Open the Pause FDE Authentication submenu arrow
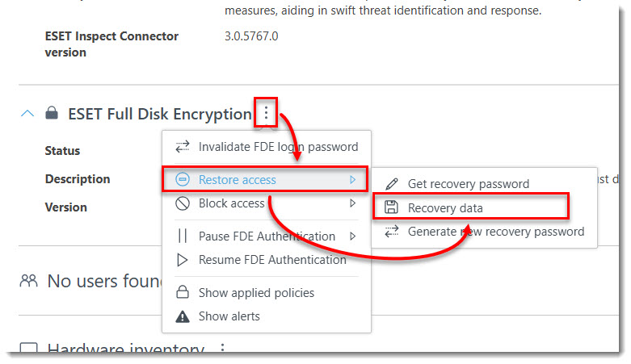631x364 pixels. click(x=352, y=236)
